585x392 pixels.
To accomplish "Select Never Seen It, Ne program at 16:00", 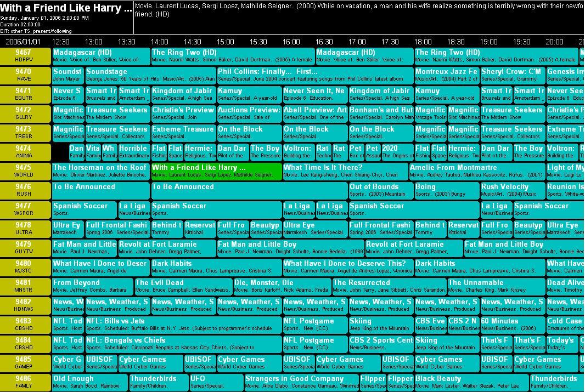I will point(315,94).
